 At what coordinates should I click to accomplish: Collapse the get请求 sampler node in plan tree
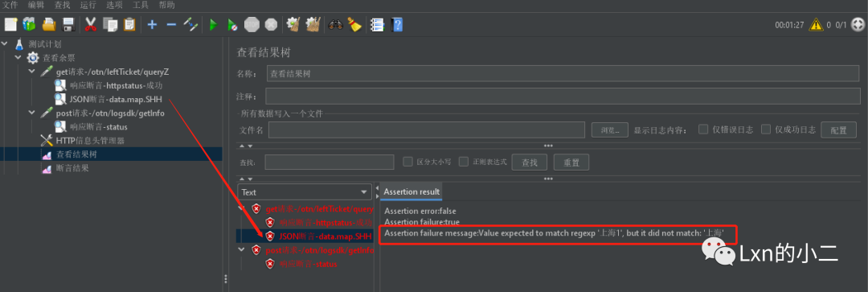31,72
